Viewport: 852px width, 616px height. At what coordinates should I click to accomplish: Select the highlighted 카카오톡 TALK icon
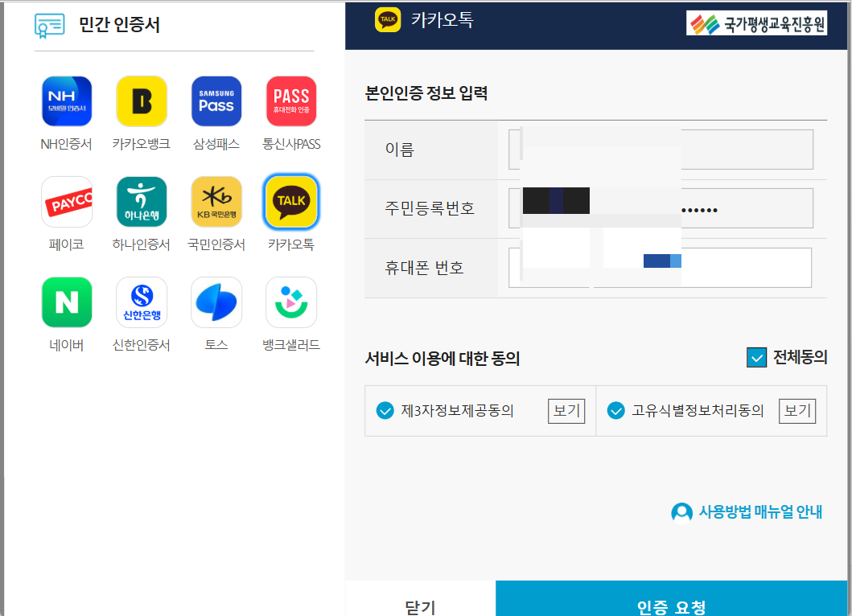tap(291, 202)
